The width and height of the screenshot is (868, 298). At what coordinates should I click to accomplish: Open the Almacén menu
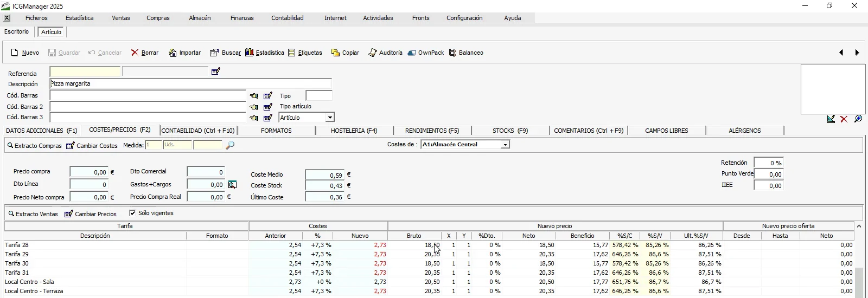click(200, 18)
